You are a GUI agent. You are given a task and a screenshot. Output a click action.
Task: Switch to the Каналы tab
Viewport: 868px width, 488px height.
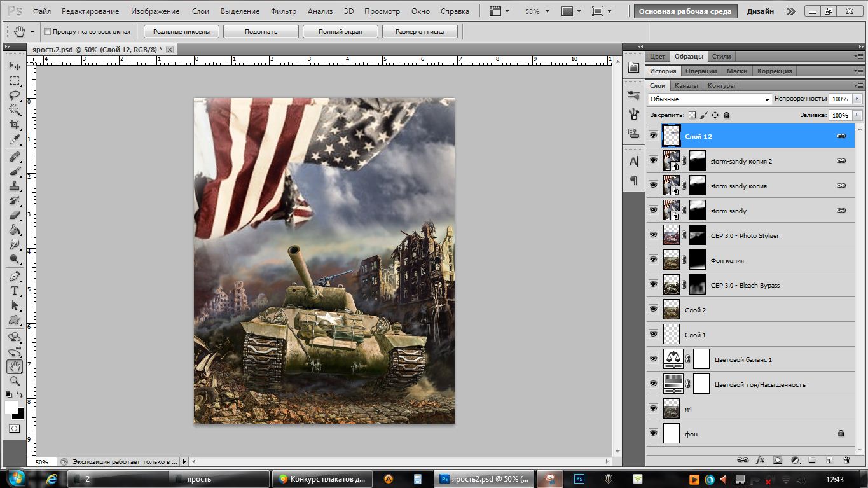pyautogui.click(x=686, y=85)
